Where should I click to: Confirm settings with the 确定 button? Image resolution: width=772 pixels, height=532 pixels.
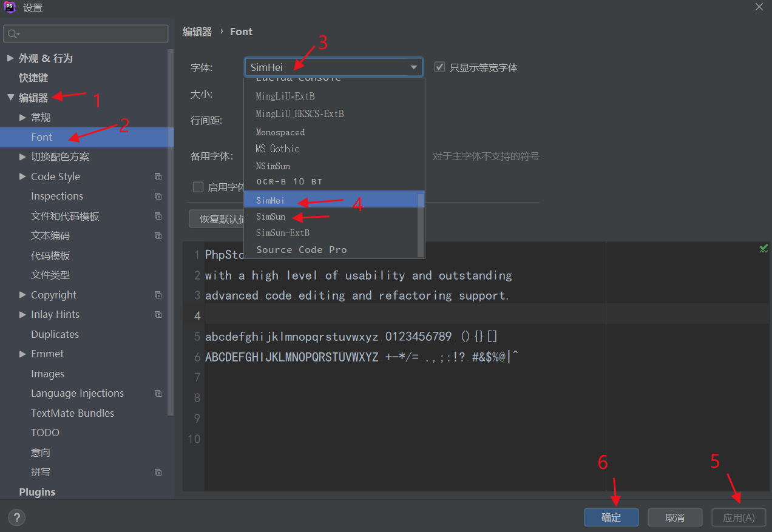(611, 517)
